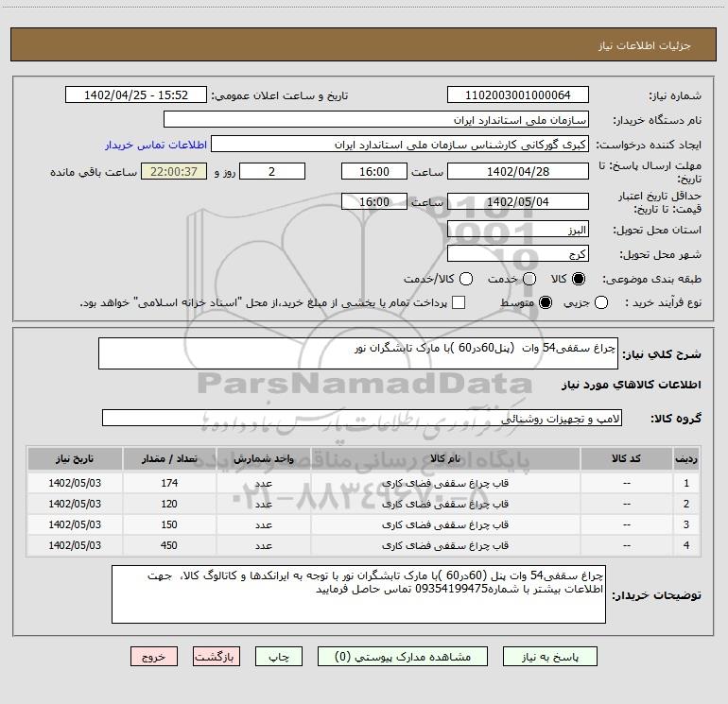
Task: Click the item name in row 3
Action: pyautogui.click(x=445, y=524)
